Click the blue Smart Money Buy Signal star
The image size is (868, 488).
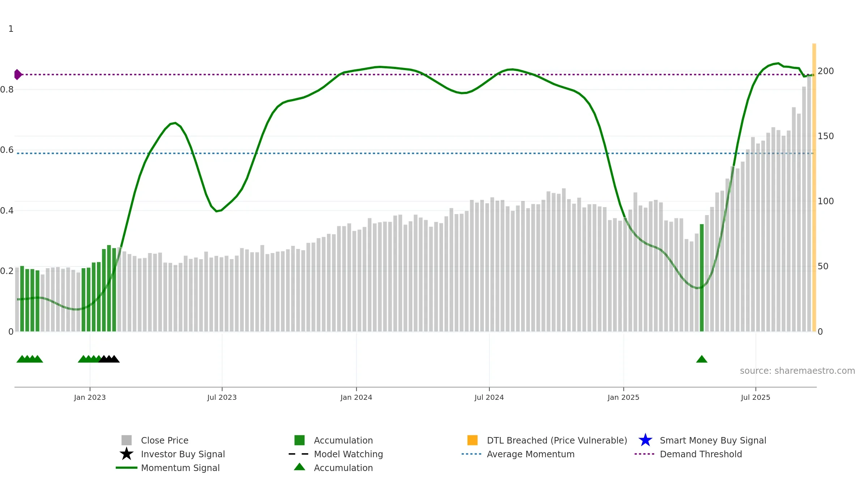point(645,440)
